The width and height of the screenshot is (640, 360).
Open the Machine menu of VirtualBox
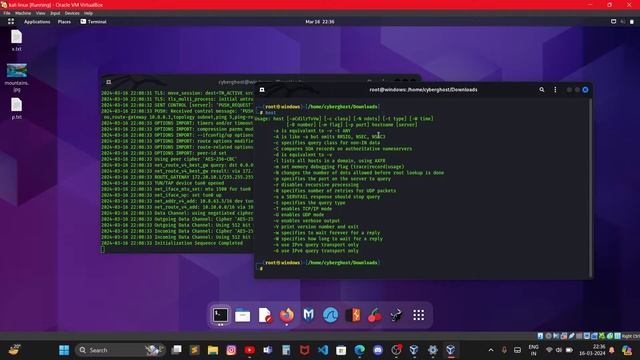[23, 13]
